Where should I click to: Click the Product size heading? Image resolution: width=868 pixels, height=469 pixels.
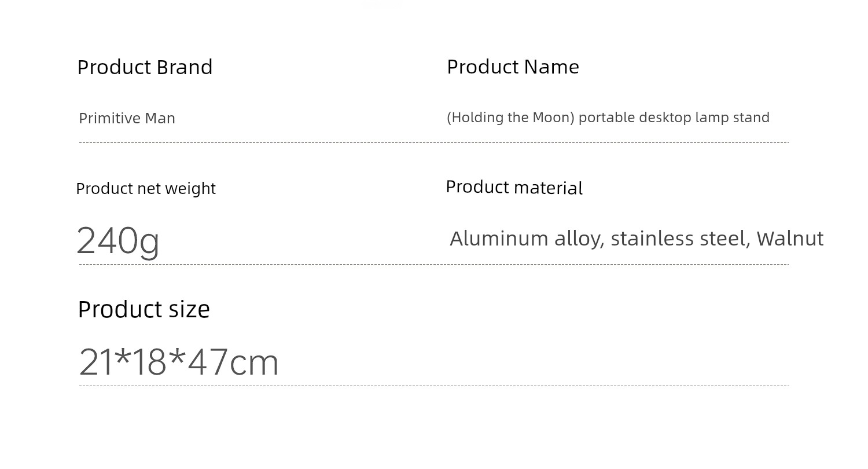click(144, 309)
